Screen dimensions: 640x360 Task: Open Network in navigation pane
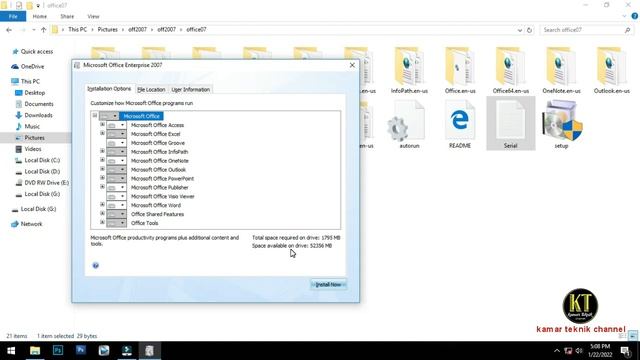coord(31,224)
